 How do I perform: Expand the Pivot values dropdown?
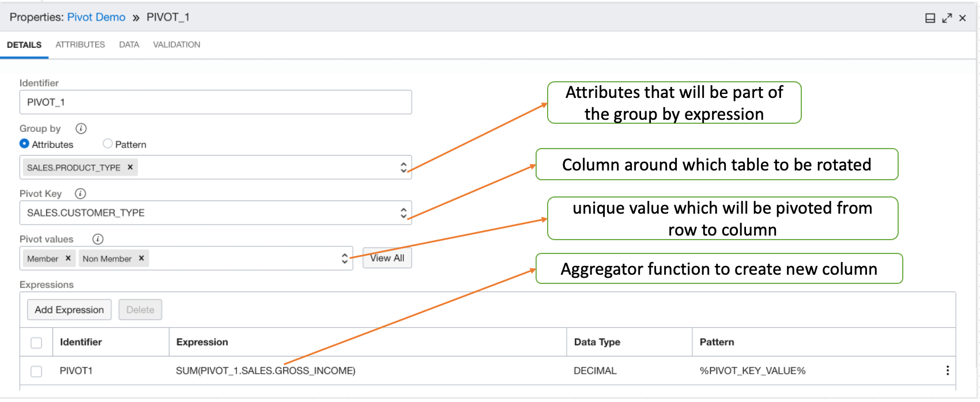pyautogui.click(x=344, y=259)
